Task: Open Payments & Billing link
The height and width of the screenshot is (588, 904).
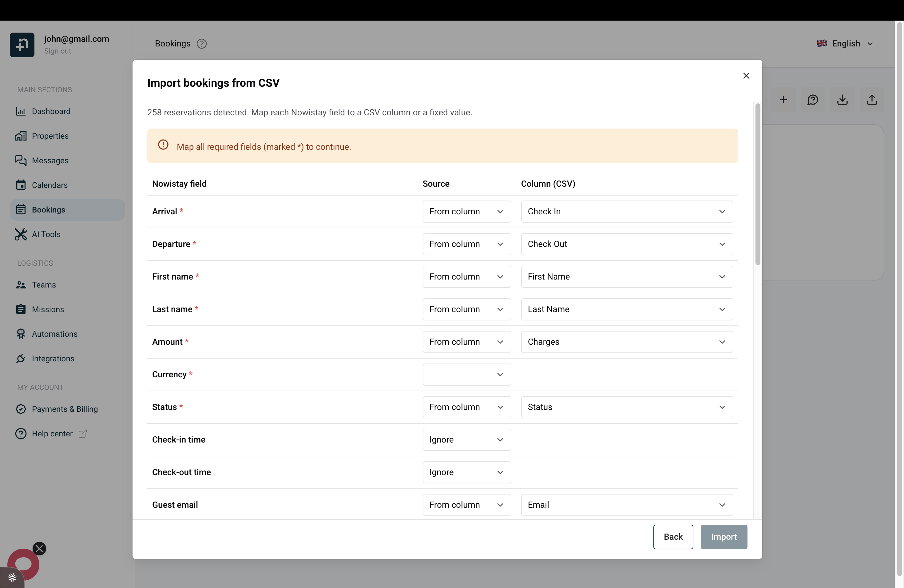Action: 67,409
